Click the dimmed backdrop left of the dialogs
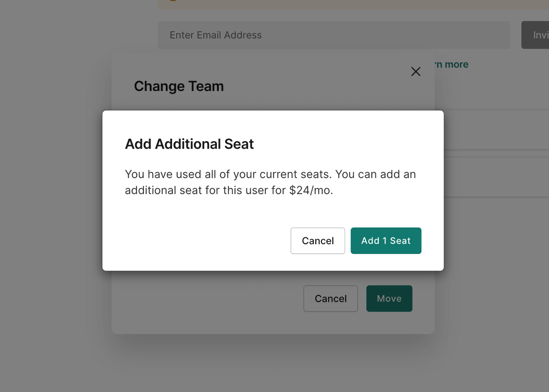Screen dimensions: 549x392 (x=51, y=196)
